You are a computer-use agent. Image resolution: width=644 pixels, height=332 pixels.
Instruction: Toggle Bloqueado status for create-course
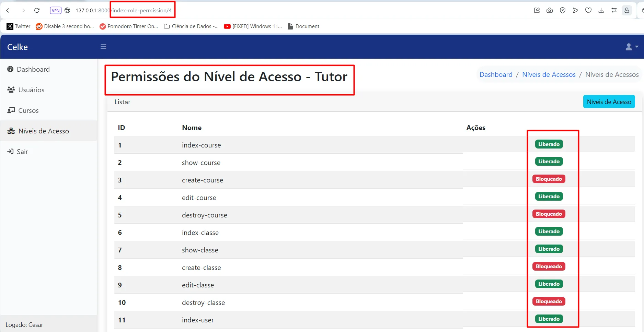pyautogui.click(x=549, y=179)
